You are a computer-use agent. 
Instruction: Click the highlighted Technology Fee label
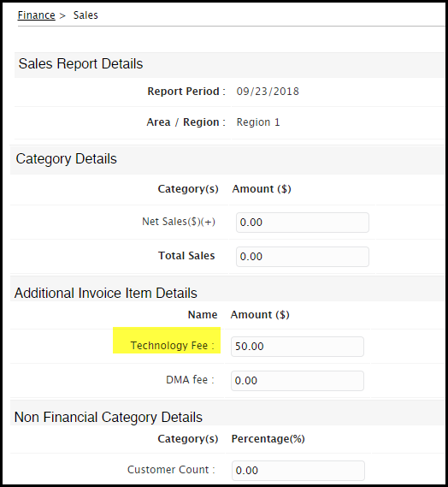click(172, 345)
